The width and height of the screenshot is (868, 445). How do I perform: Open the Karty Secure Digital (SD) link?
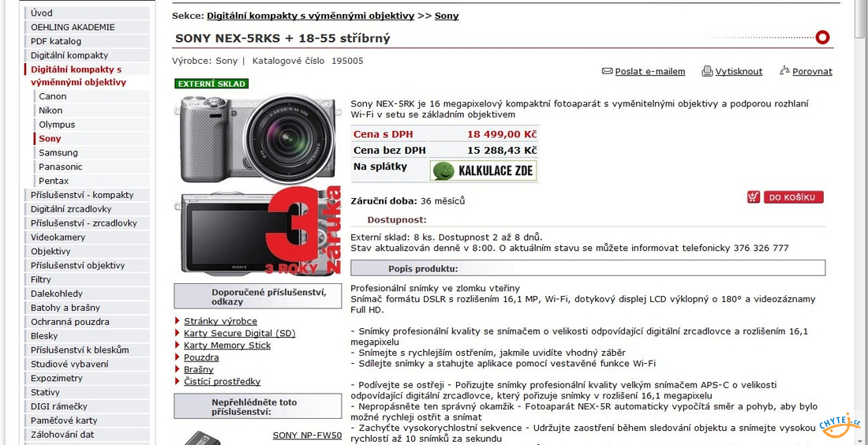240,333
